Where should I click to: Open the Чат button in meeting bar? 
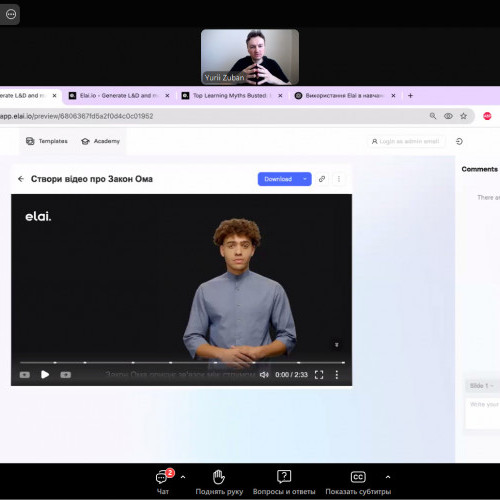click(163, 482)
